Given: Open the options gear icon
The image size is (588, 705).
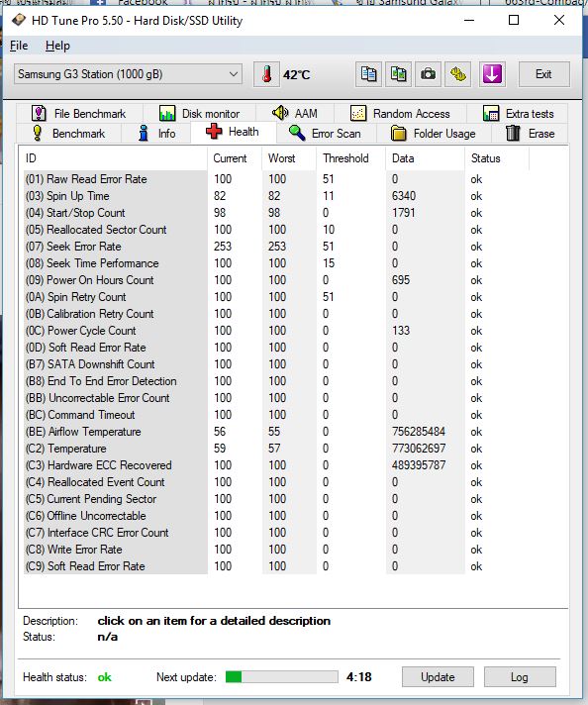Looking at the screenshot, I should tap(457, 74).
